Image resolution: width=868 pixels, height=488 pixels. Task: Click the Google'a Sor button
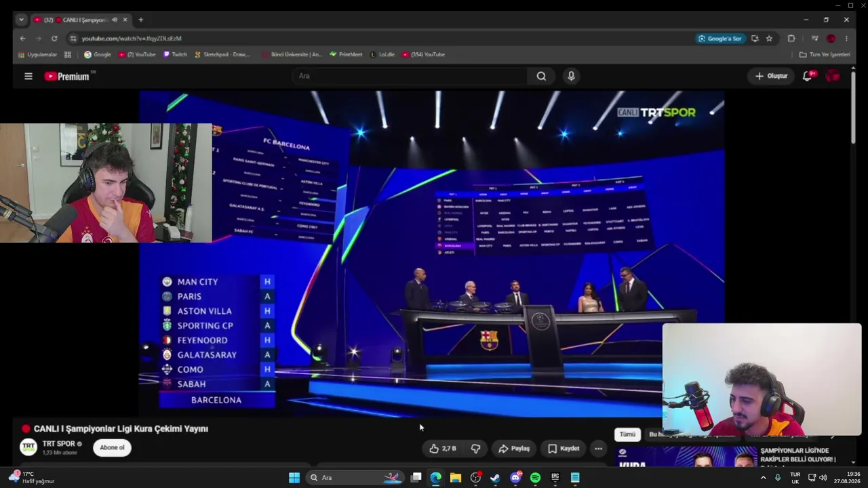(719, 39)
